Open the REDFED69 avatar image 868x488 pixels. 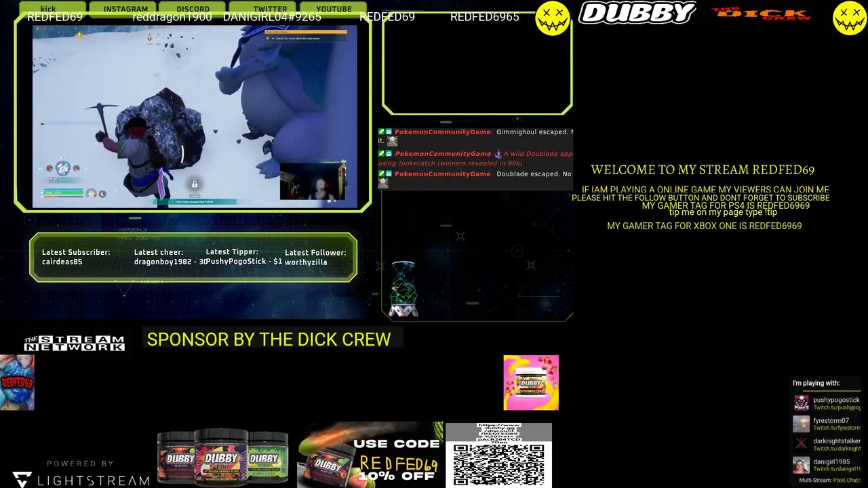click(x=17, y=382)
